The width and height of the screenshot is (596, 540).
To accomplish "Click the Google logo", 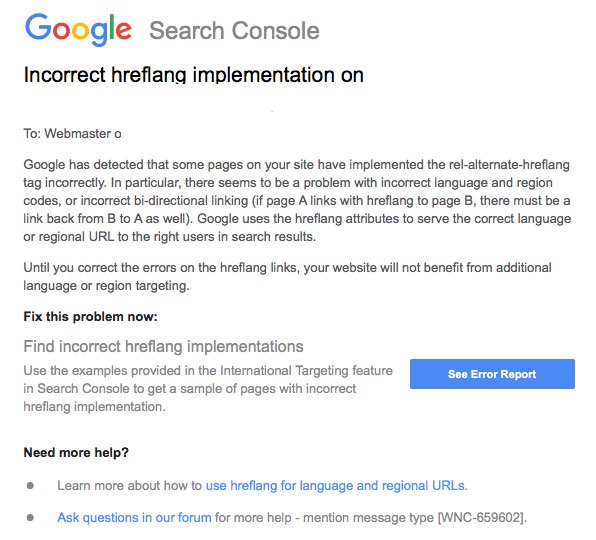I will click(78, 30).
